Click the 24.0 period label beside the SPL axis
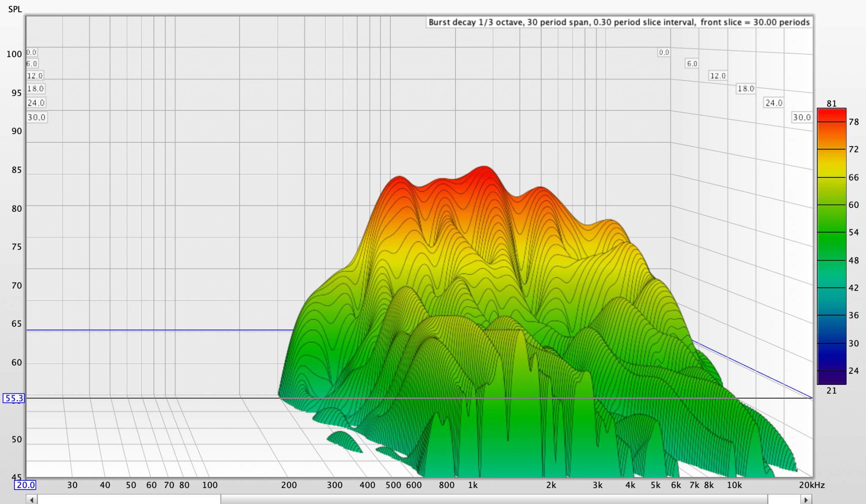Viewport: 866px width, 504px height. 36,103
